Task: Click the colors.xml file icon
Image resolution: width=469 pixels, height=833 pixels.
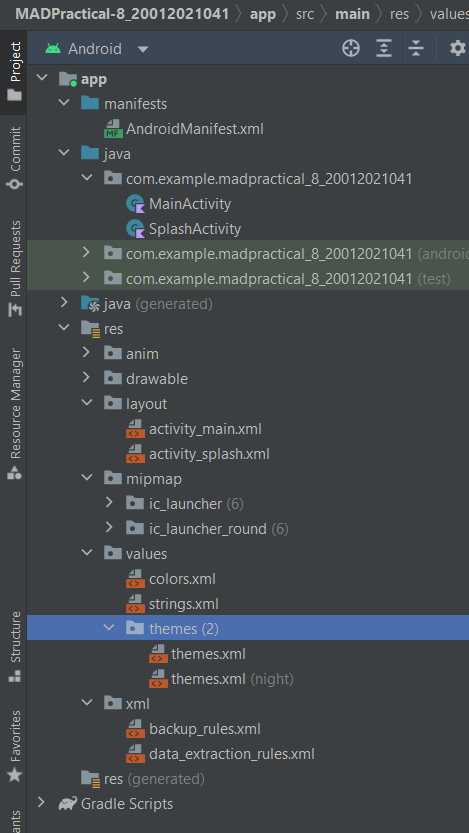Action: click(x=135, y=579)
